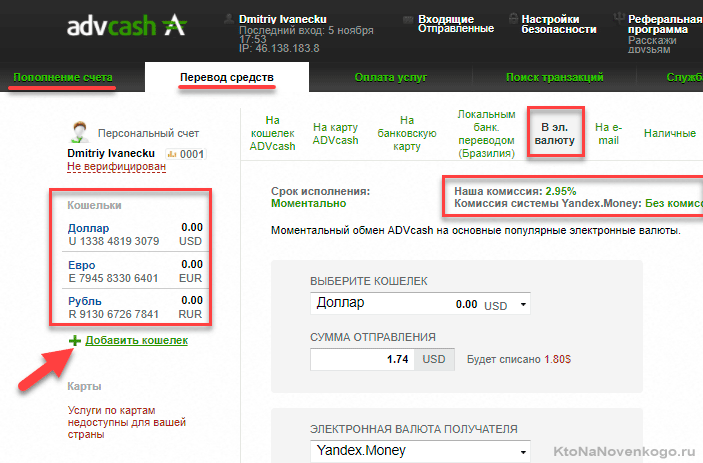This screenshot has width=703, height=463.
Task: Click the Dmitriy Ivanecku name in sidebar
Action: pos(111,153)
